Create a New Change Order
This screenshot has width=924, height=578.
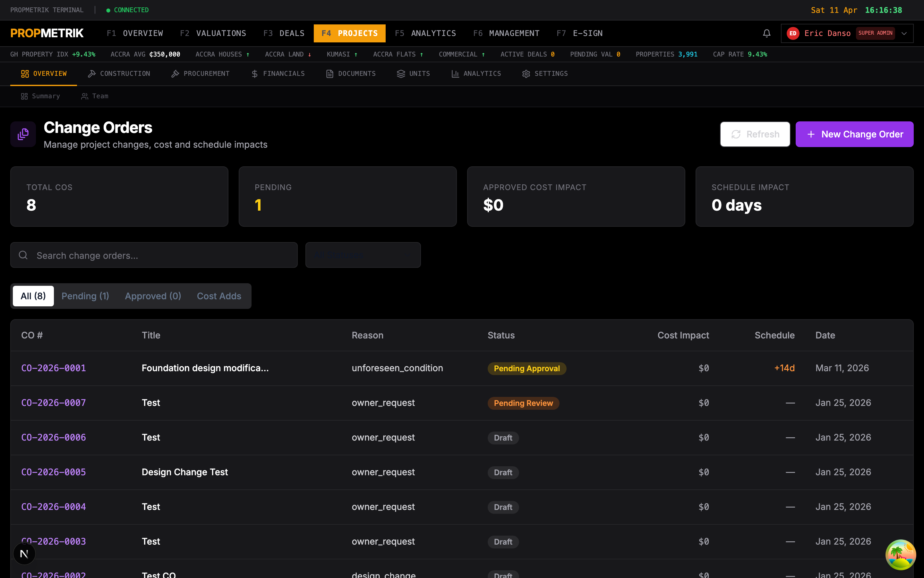tap(854, 134)
